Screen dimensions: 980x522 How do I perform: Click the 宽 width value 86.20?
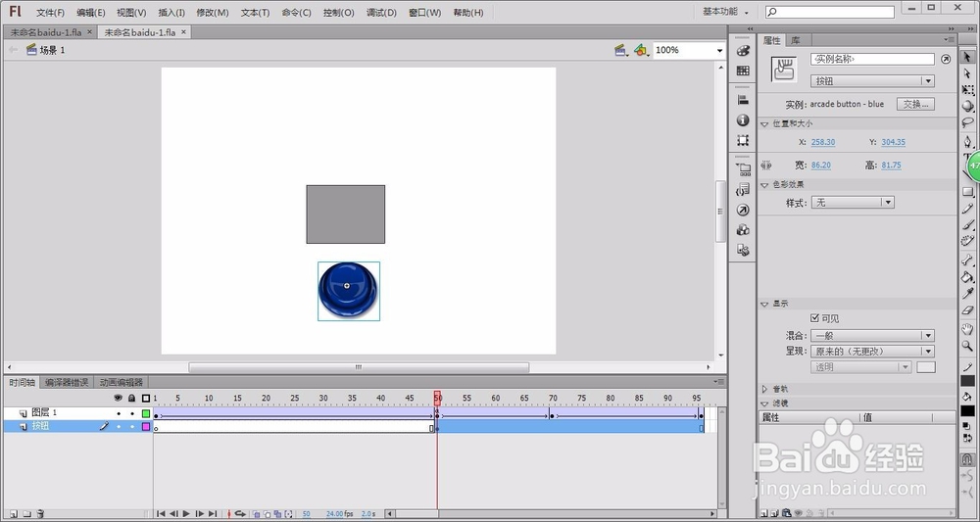click(821, 166)
